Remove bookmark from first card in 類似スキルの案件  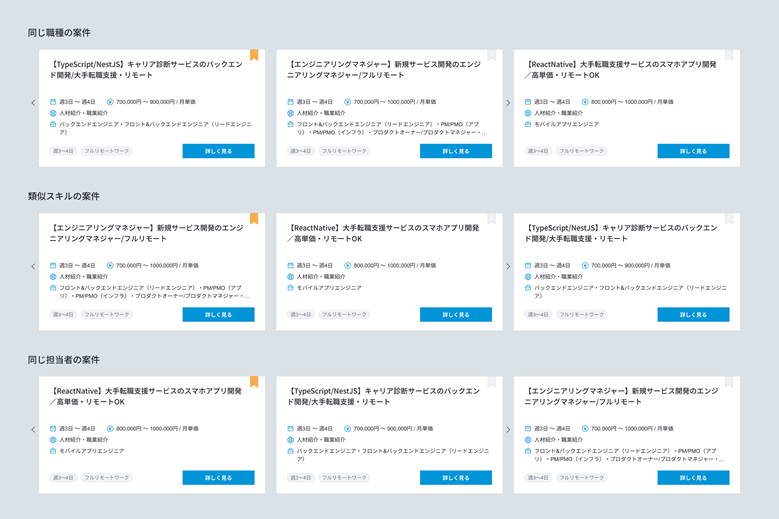tap(254, 219)
